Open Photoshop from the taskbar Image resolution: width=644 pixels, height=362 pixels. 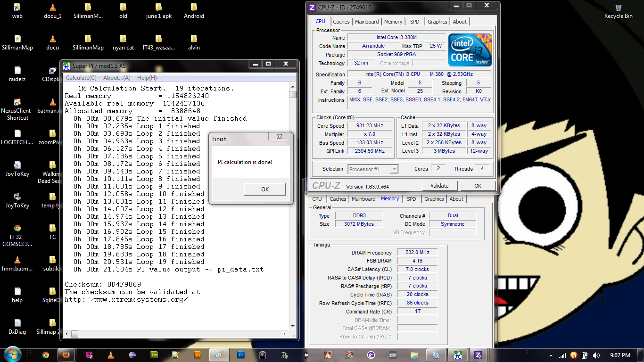click(241, 355)
